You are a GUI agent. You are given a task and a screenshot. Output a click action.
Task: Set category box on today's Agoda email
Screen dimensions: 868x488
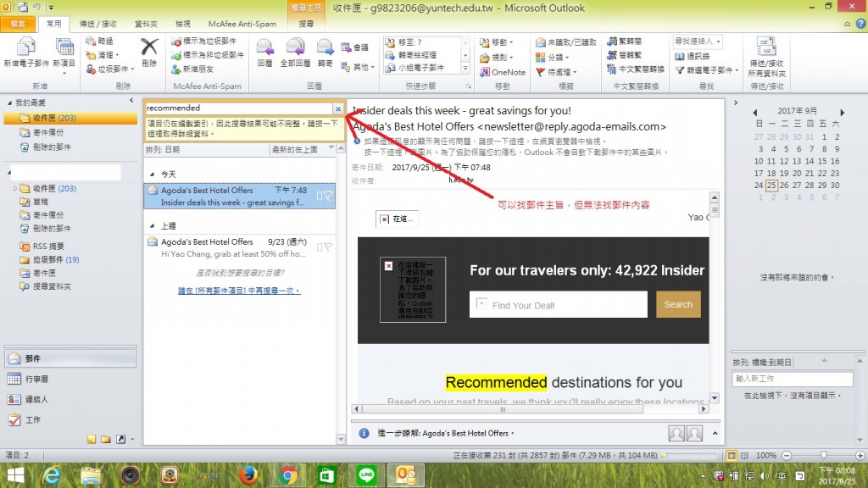(x=320, y=196)
